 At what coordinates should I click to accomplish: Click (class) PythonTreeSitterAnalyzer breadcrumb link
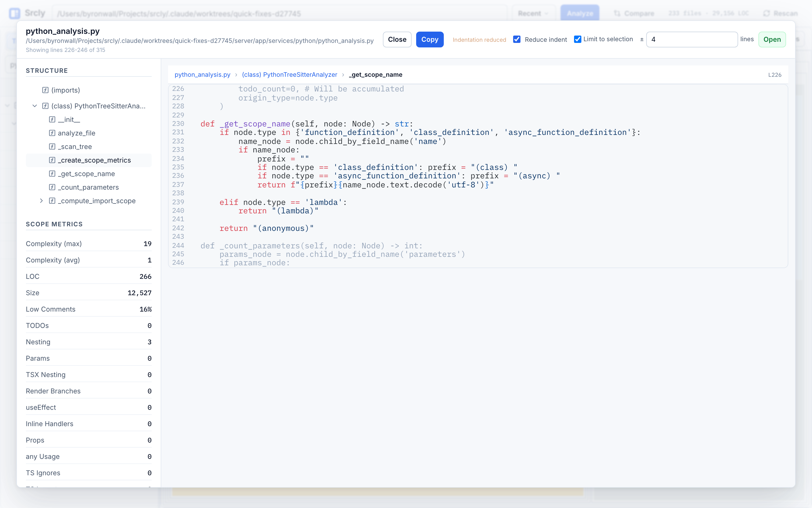coord(289,75)
